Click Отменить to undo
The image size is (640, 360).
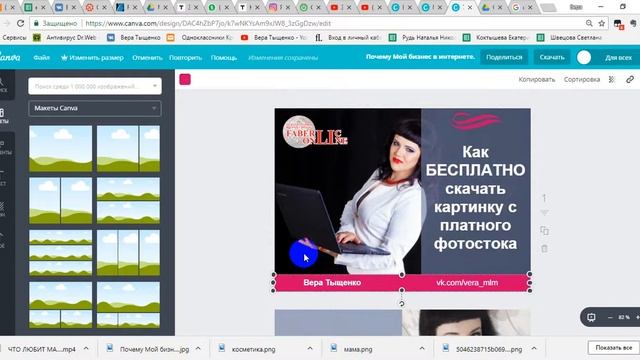click(x=147, y=58)
